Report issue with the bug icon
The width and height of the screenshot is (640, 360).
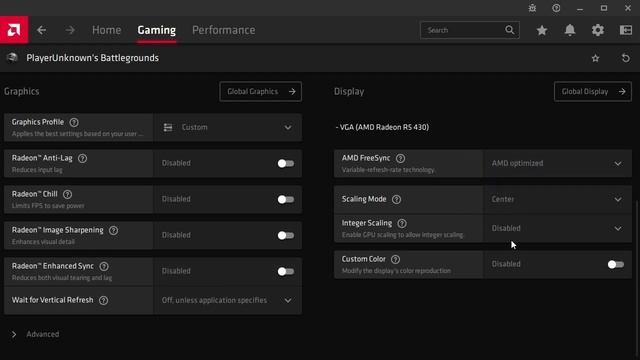[532, 8]
